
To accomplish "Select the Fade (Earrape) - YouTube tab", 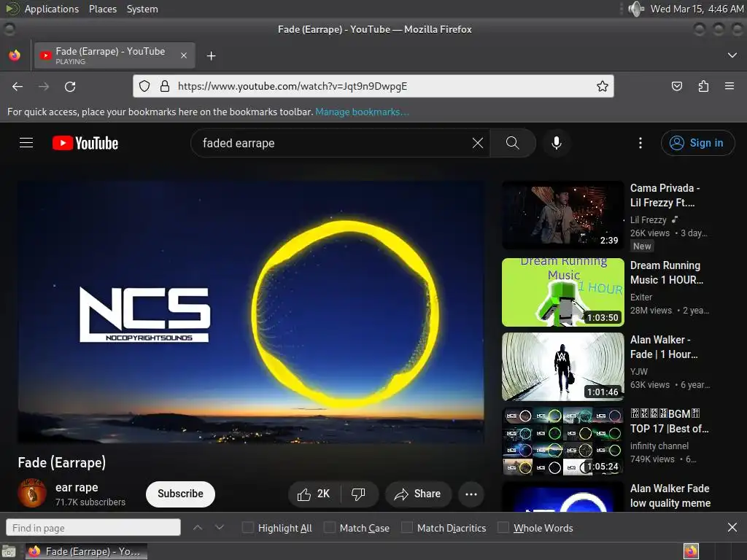I will click(115, 55).
